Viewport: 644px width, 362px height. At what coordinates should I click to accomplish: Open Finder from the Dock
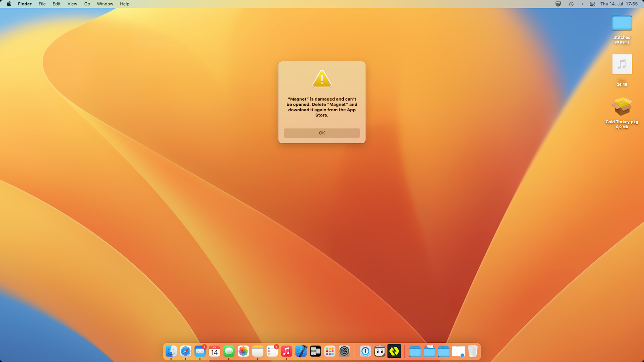171,351
